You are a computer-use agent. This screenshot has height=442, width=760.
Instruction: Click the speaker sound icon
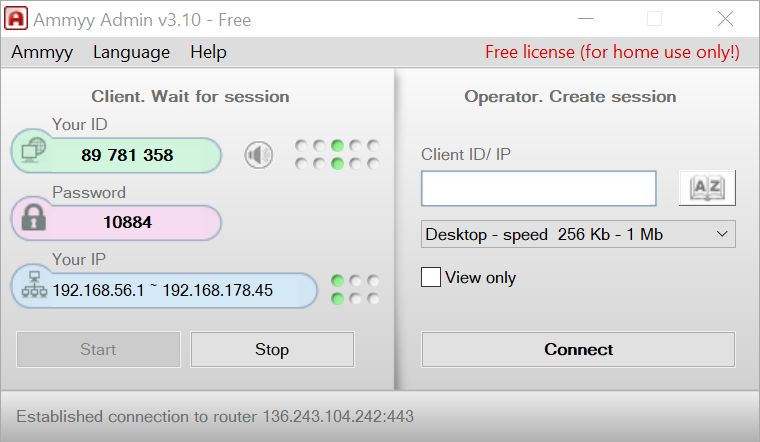coord(258,155)
